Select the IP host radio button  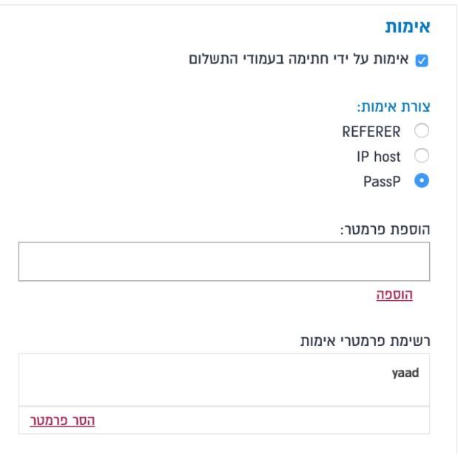click(x=422, y=155)
